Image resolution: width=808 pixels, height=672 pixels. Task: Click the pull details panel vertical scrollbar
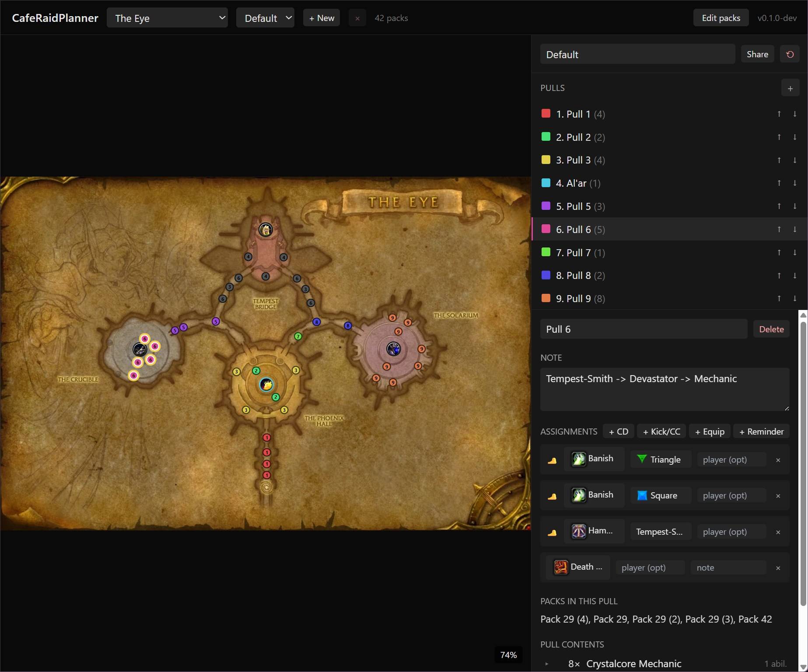click(803, 463)
